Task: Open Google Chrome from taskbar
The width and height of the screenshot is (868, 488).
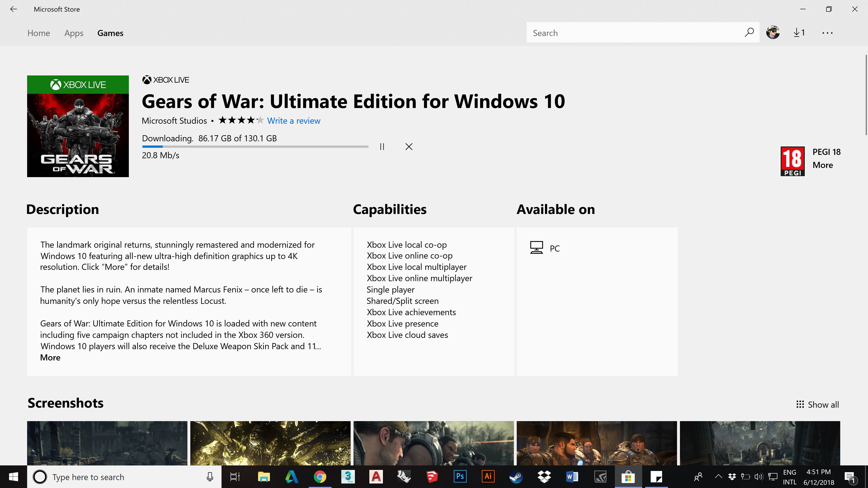Action: click(x=320, y=477)
